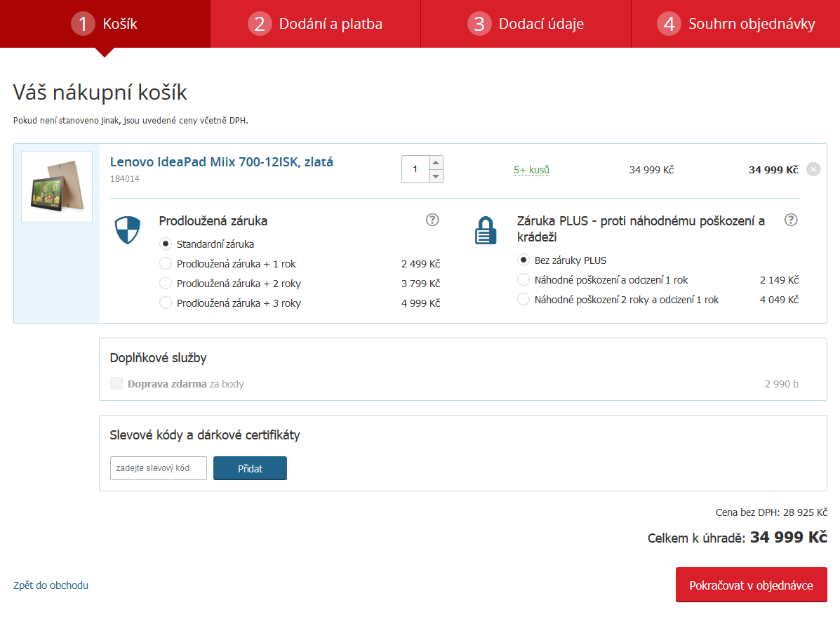Click the 5+ kusů availability link

tap(531, 170)
